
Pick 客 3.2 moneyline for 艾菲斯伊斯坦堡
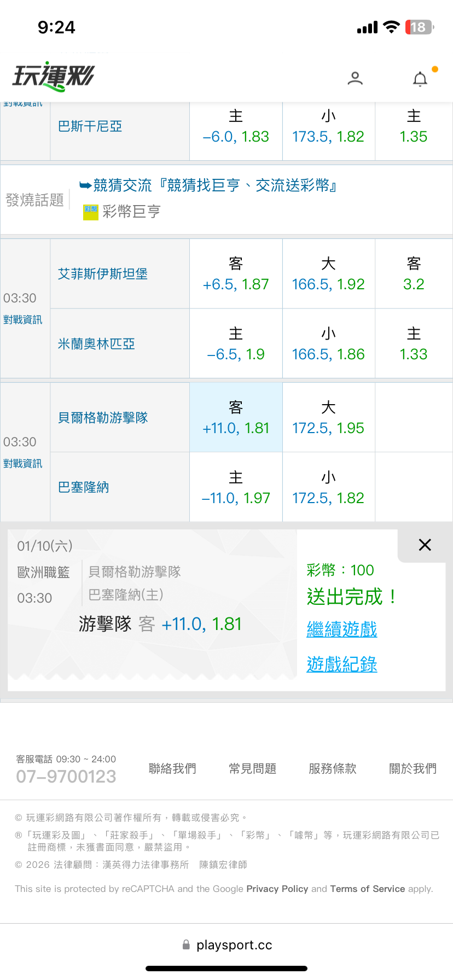click(414, 274)
